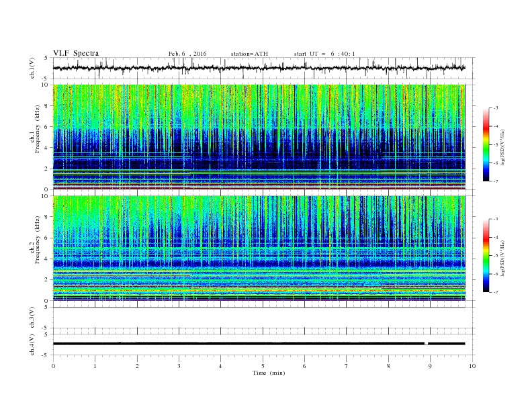The height and width of the screenshot is (411, 532).
Task: Click the "-3" label on ch.2 color bar
Action: click(x=496, y=219)
